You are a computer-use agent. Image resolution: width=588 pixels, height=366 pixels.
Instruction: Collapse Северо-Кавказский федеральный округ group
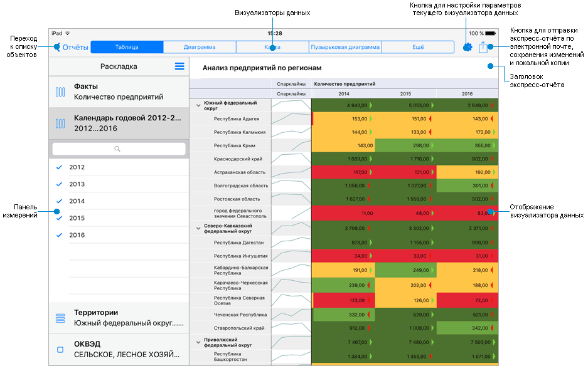point(198,228)
